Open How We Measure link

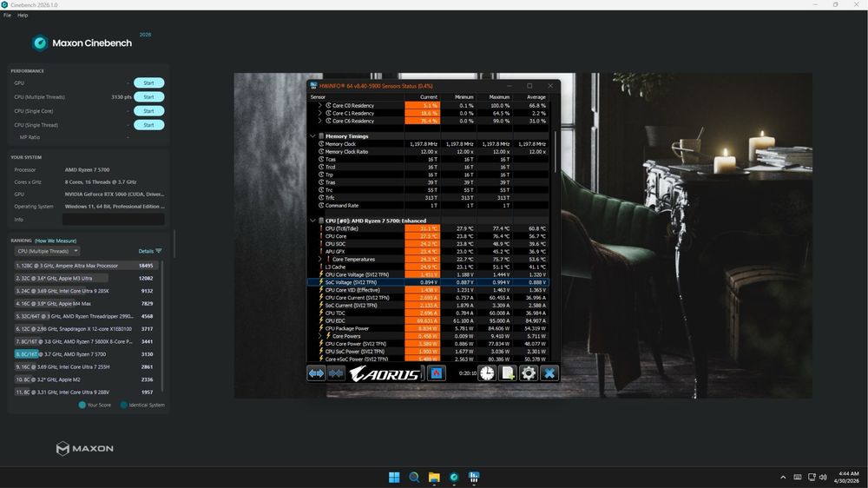(56, 241)
